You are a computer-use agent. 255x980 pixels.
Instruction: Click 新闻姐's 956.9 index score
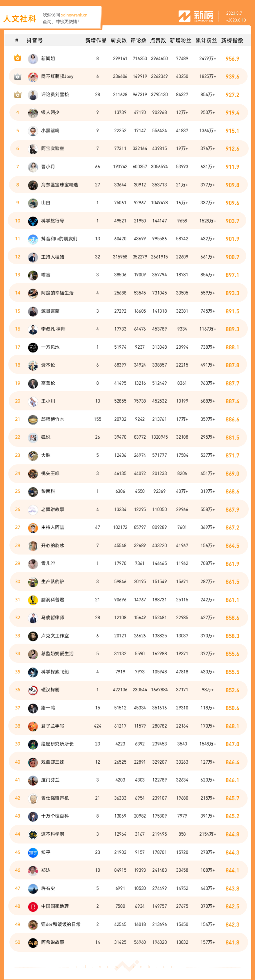[x=232, y=59]
